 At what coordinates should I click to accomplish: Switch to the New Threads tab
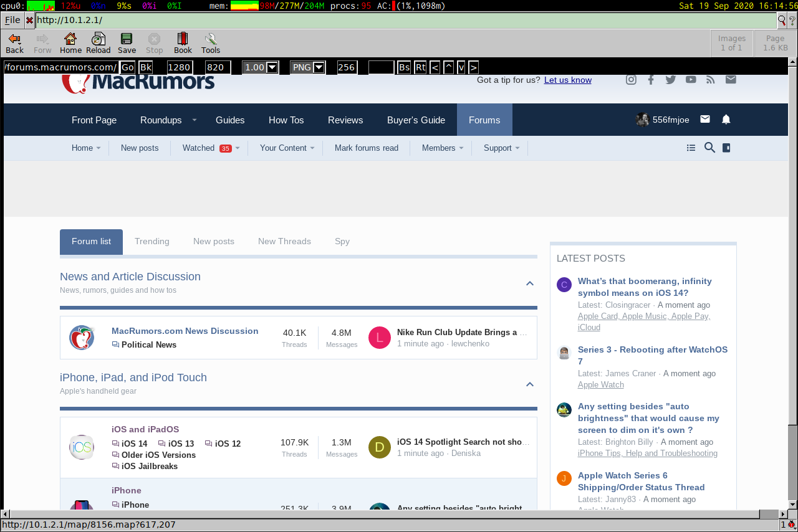pyautogui.click(x=284, y=242)
